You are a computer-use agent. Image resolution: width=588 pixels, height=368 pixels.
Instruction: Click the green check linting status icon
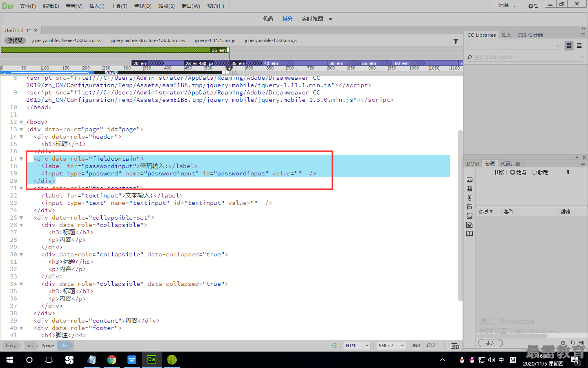pyautogui.click(x=335, y=346)
